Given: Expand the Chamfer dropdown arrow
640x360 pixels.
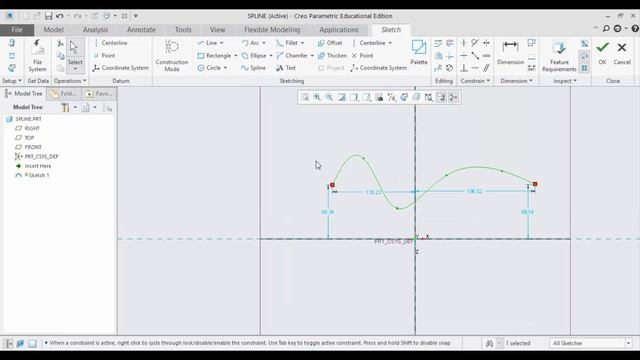Looking at the screenshot, I should click(x=312, y=56).
